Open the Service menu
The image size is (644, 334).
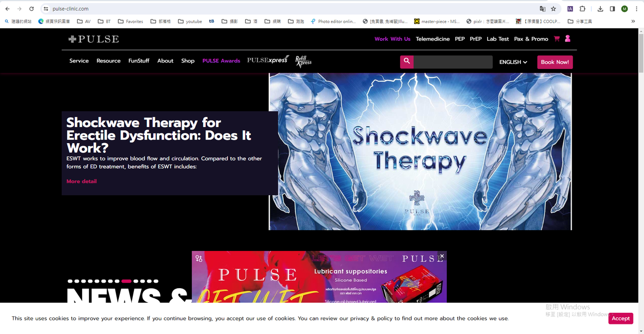point(79,61)
